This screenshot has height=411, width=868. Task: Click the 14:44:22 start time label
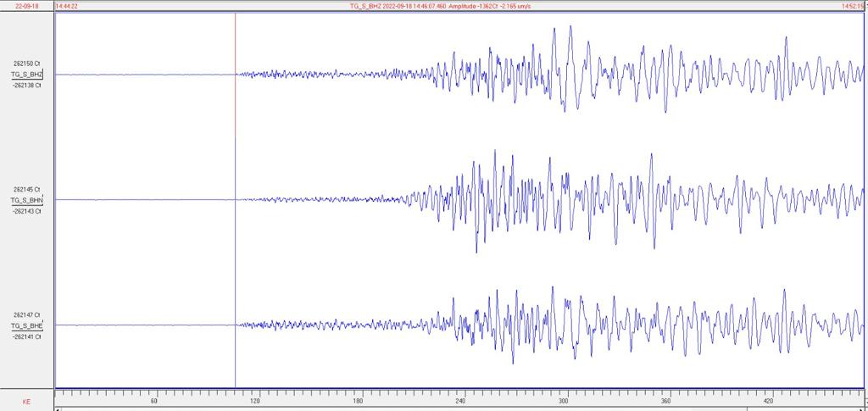point(66,5)
